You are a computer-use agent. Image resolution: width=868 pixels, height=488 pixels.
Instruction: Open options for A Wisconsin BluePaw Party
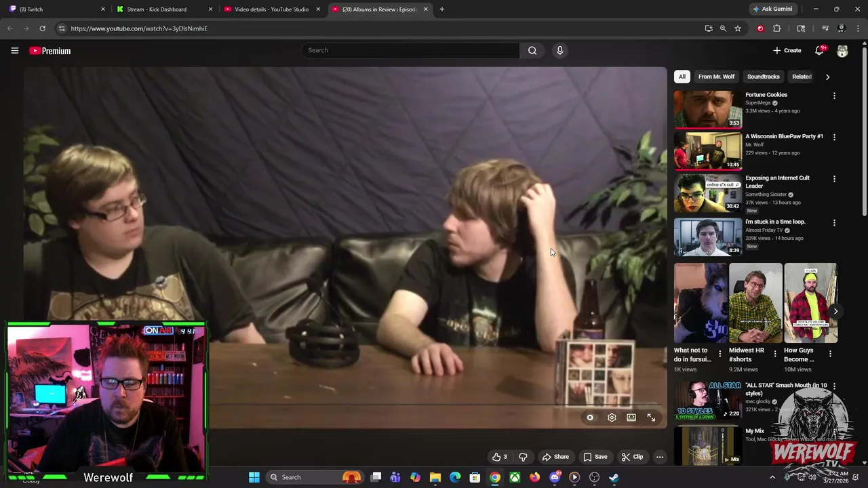point(834,137)
